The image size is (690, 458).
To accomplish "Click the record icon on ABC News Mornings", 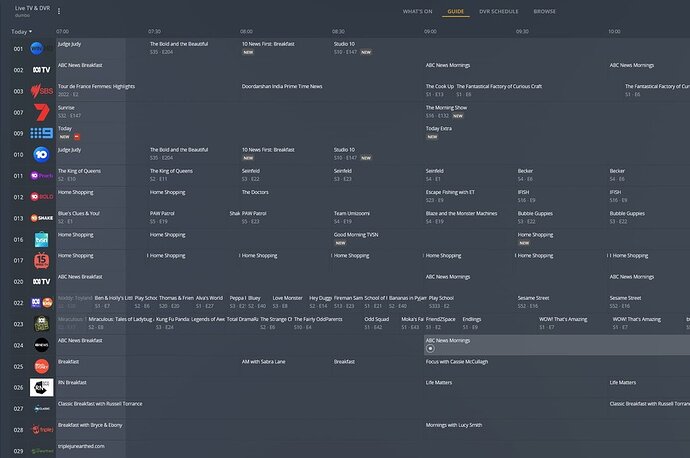I will click(x=430, y=348).
